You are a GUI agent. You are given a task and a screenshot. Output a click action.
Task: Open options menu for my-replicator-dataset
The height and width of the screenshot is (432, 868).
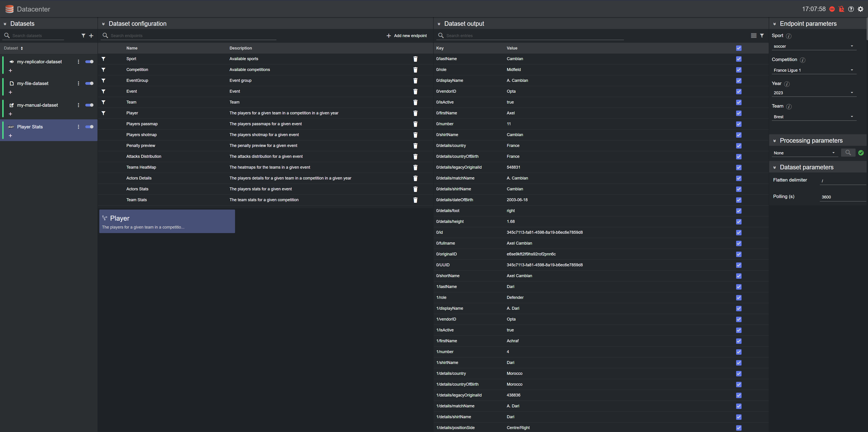point(78,62)
